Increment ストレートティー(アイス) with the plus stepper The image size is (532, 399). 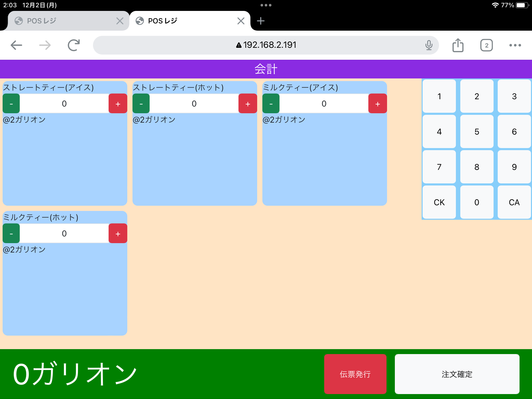click(x=118, y=103)
